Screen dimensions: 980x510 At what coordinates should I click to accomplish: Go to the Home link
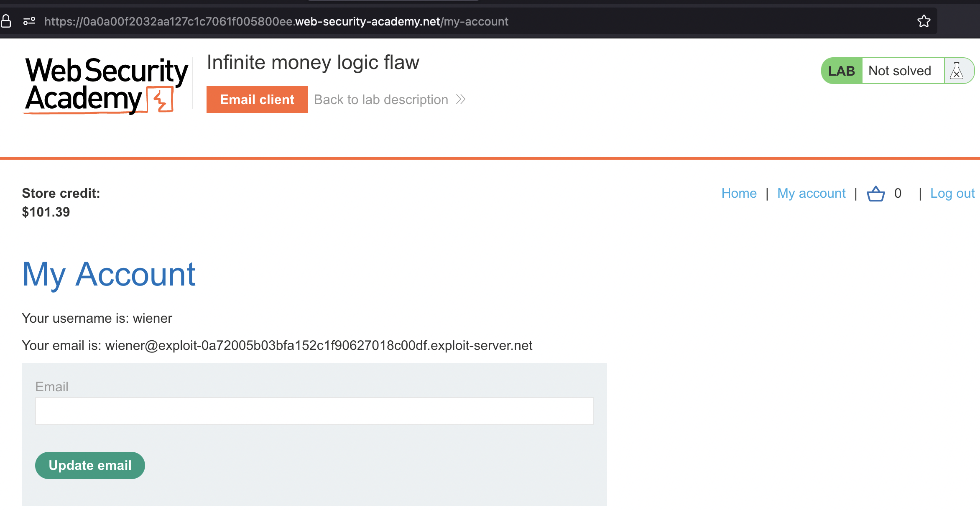739,193
